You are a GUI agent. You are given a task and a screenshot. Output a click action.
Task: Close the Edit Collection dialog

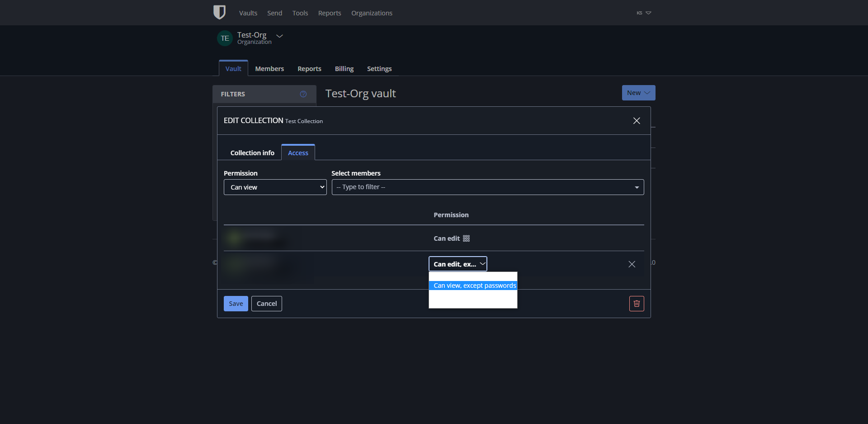click(636, 120)
